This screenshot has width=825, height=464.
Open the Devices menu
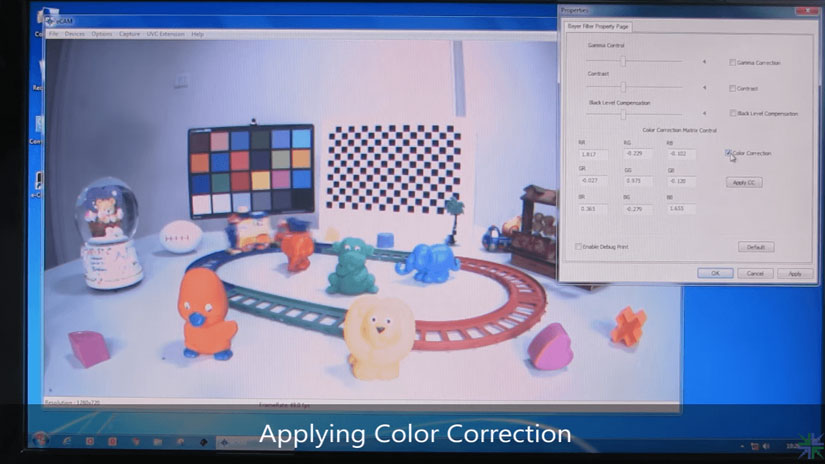(75, 34)
